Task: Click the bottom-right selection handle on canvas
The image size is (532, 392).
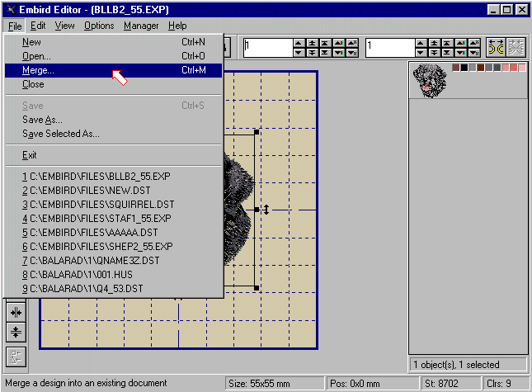Action: tap(257, 288)
